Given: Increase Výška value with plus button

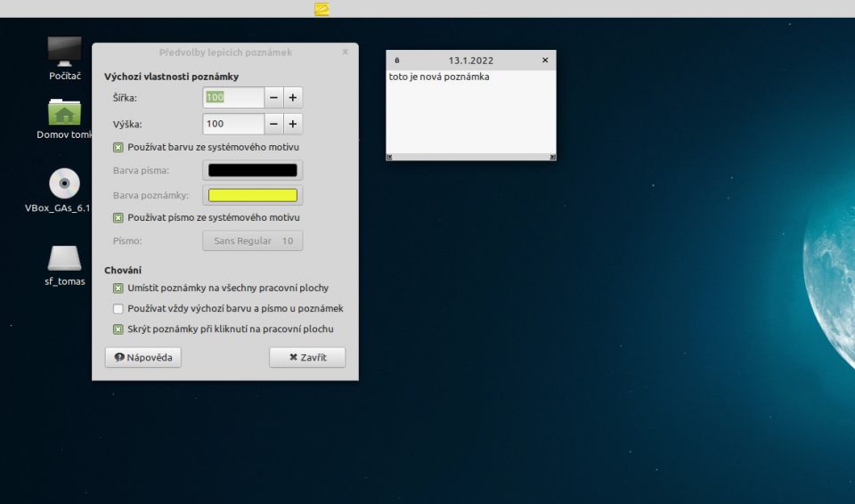Looking at the screenshot, I should (293, 124).
